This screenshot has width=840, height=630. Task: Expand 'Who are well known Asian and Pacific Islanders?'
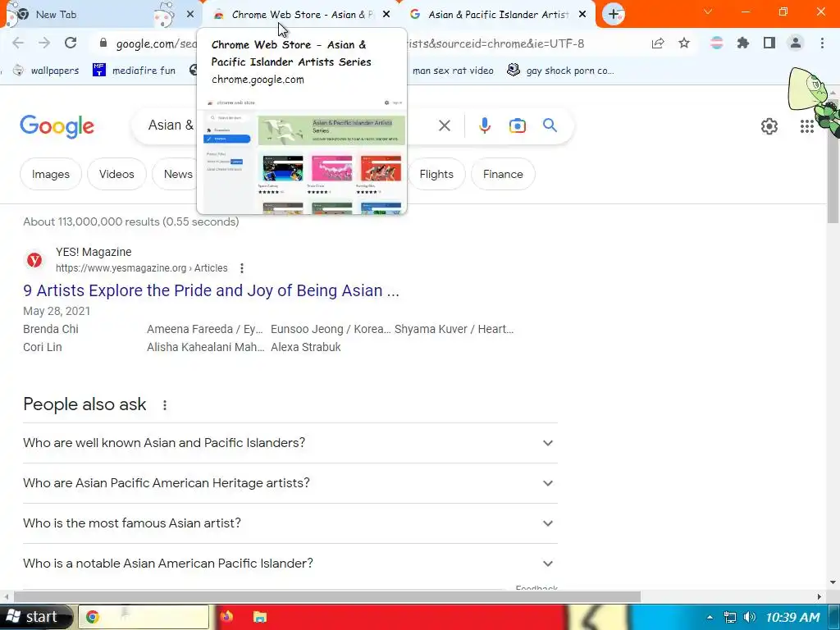tap(290, 443)
